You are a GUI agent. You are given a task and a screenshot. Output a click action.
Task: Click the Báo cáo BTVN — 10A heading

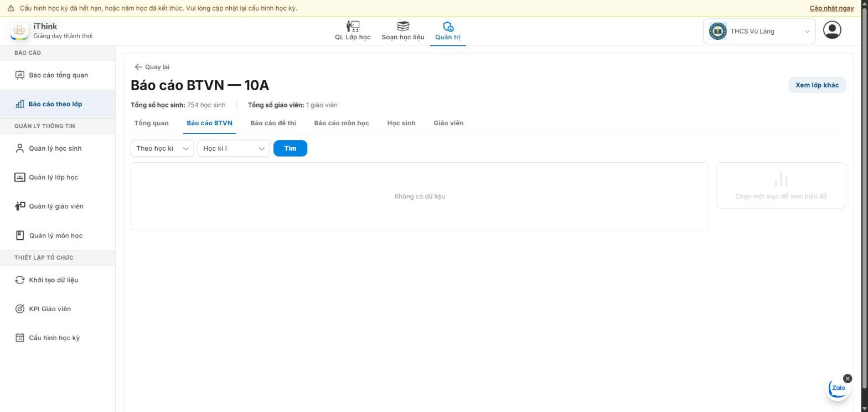coord(200,85)
